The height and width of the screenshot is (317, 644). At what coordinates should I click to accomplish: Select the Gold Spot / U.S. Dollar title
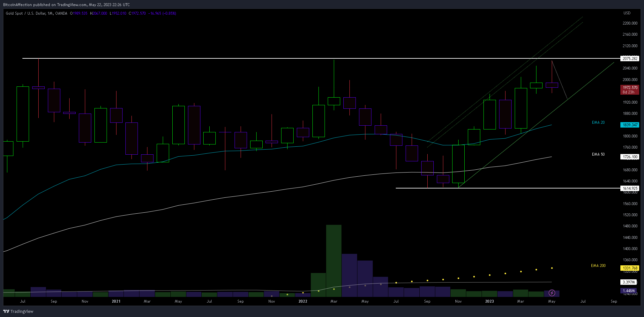36,13
